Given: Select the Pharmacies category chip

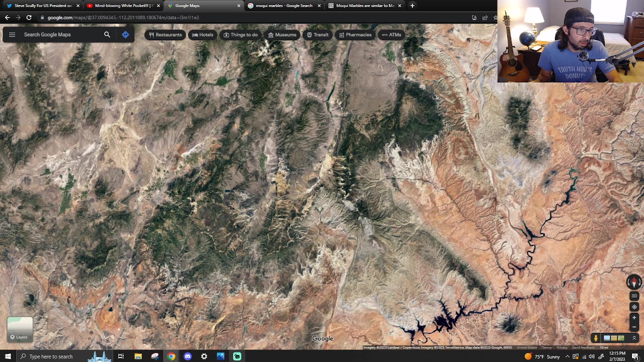Looking at the screenshot, I should (x=355, y=35).
